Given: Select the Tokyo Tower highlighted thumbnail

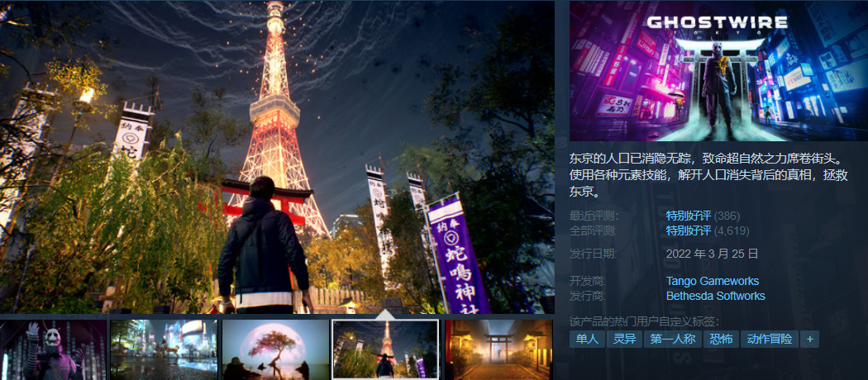Looking at the screenshot, I should pos(386,349).
